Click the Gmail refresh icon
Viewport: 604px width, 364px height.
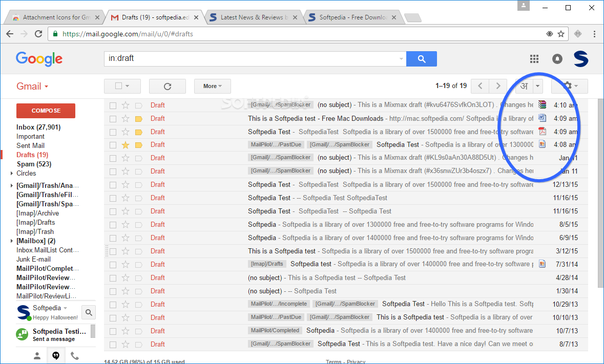167,85
